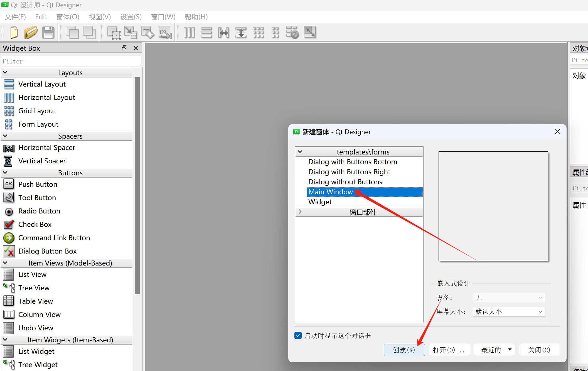Click the Save floppy disk icon
Image resolution: width=588 pixels, height=371 pixels.
click(x=48, y=33)
